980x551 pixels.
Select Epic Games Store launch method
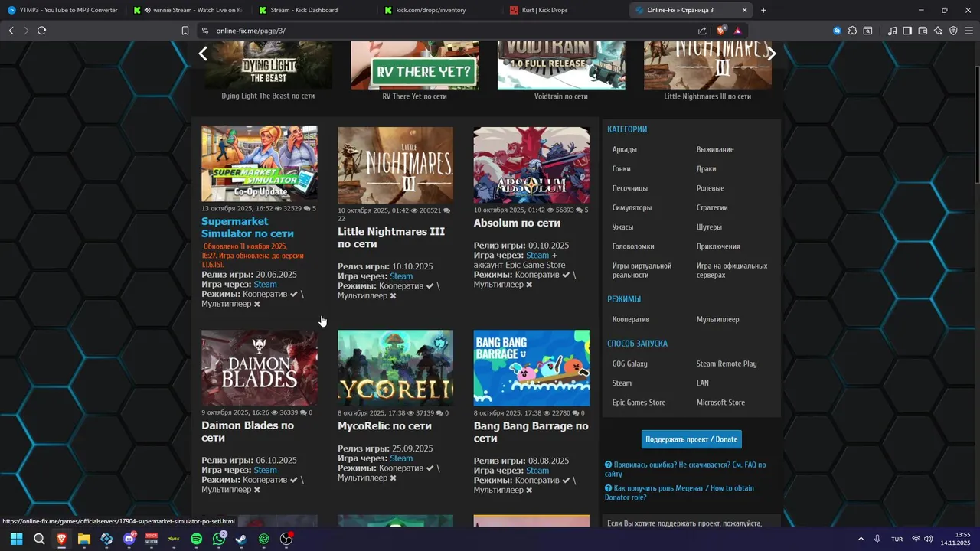coord(639,403)
